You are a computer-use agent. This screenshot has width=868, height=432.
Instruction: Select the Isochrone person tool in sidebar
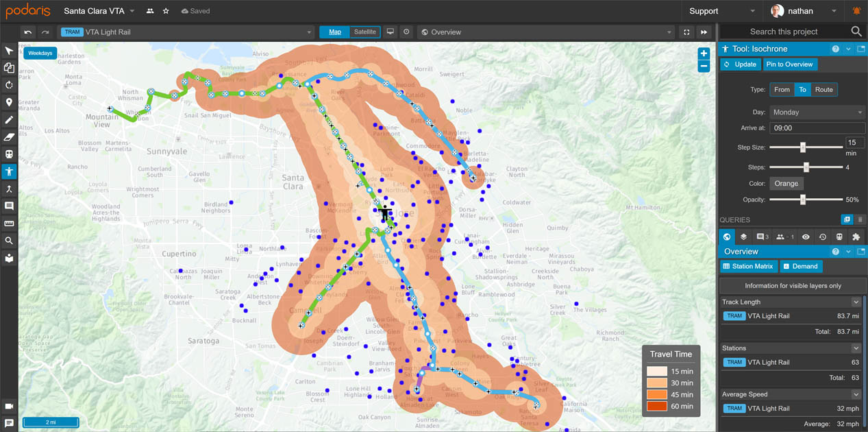[x=9, y=171]
